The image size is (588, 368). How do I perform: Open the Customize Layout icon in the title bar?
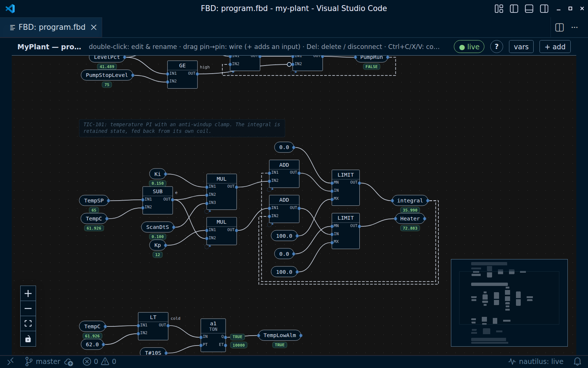pyautogui.click(x=499, y=8)
